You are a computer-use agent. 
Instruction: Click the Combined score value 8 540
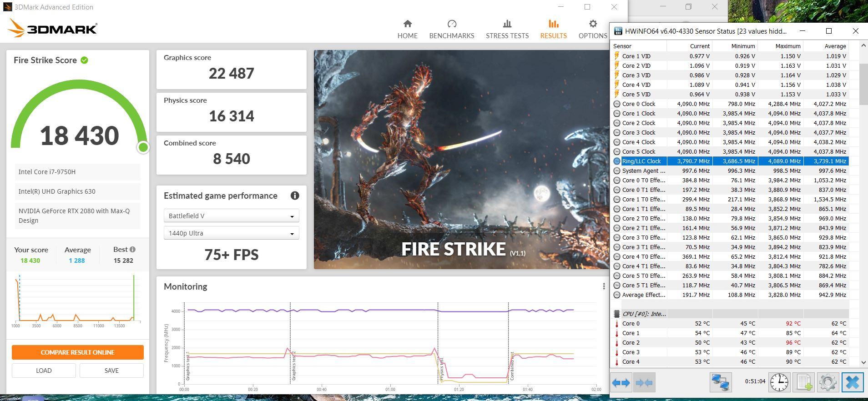(x=232, y=159)
